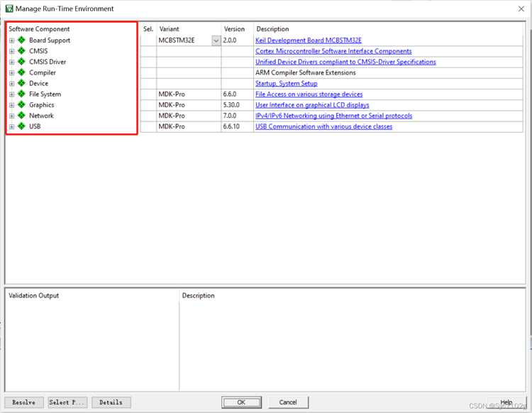Image resolution: width=532 pixels, height=413 pixels.
Task: Click MDK-Pro variant in USB row
Action: [x=172, y=126]
